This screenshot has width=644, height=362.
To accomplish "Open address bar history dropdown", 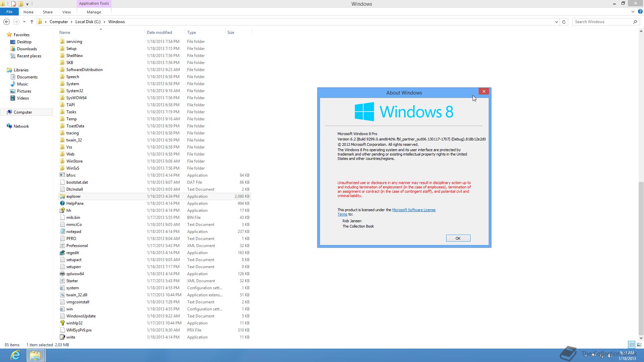I will 556,22.
